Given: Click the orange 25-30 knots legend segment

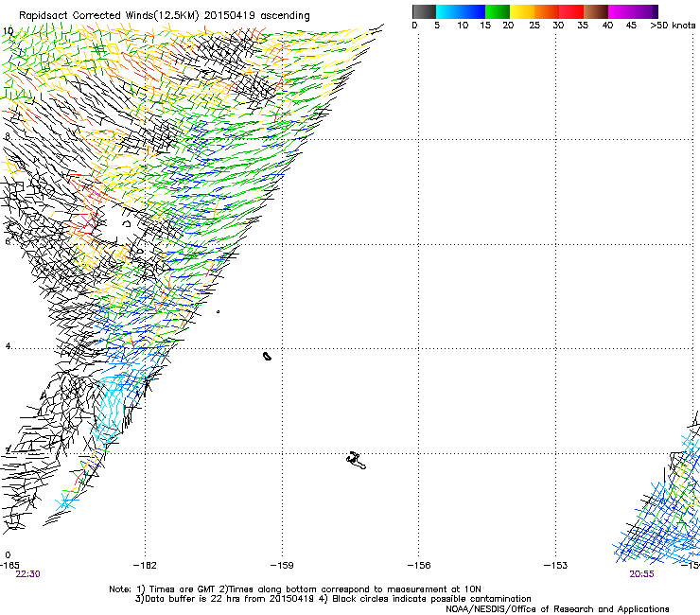Looking at the screenshot, I should [547, 11].
